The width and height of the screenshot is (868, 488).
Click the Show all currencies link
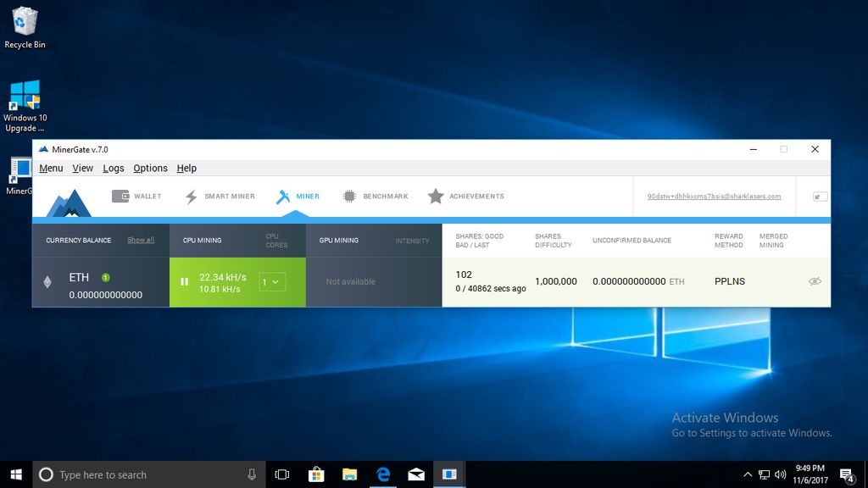[x=141, y=240]
